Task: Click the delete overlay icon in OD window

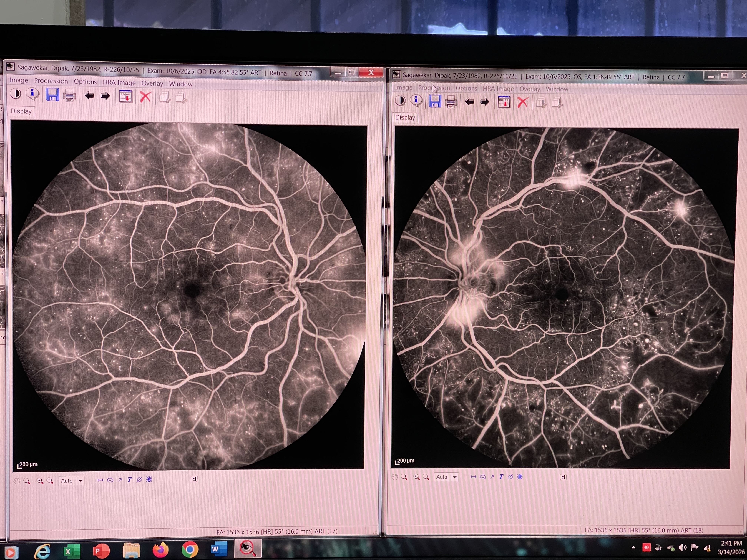Action: (x=139, y=479)
